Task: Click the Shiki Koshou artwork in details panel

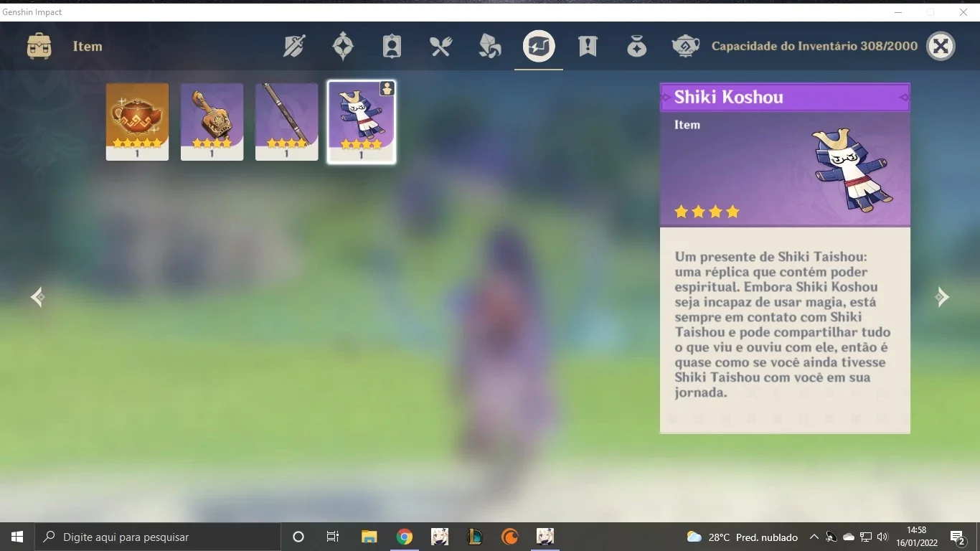Action: pyautogui.click(x=852, y=170)
